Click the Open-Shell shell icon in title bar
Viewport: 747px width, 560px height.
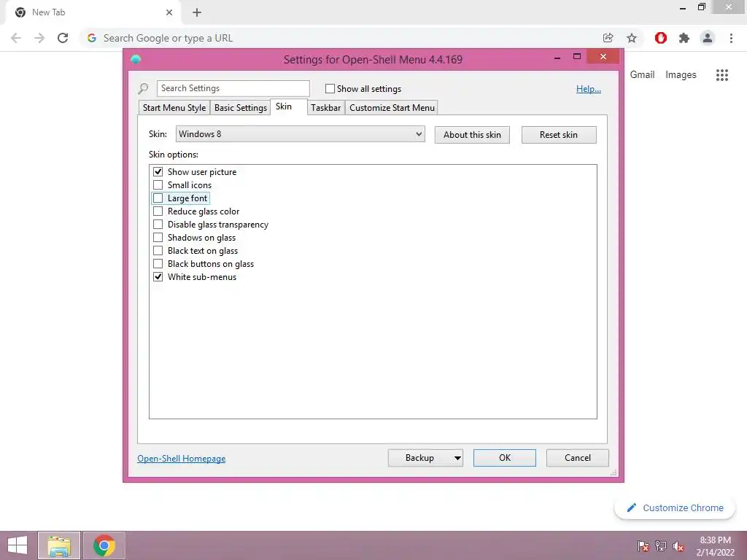pos(136,60)
